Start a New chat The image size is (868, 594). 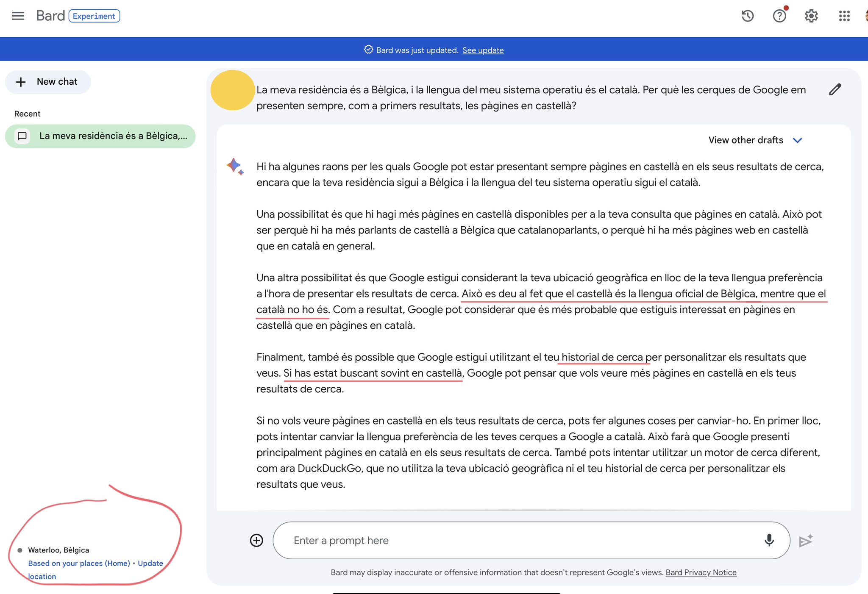(x=48, y=82)
